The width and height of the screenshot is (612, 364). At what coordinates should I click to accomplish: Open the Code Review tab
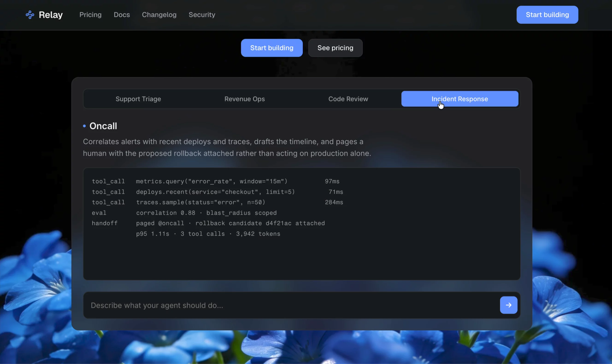click(x=348, y=99)
